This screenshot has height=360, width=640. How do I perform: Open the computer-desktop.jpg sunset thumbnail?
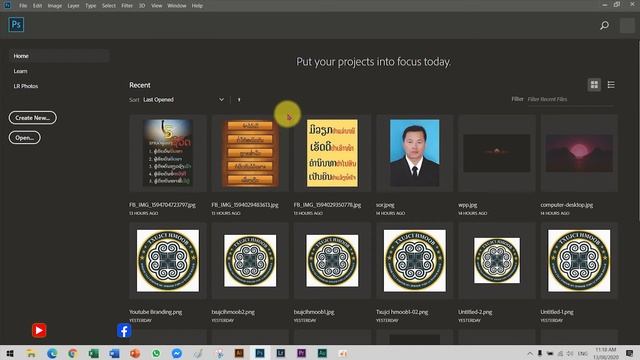(x=579, y=153)
